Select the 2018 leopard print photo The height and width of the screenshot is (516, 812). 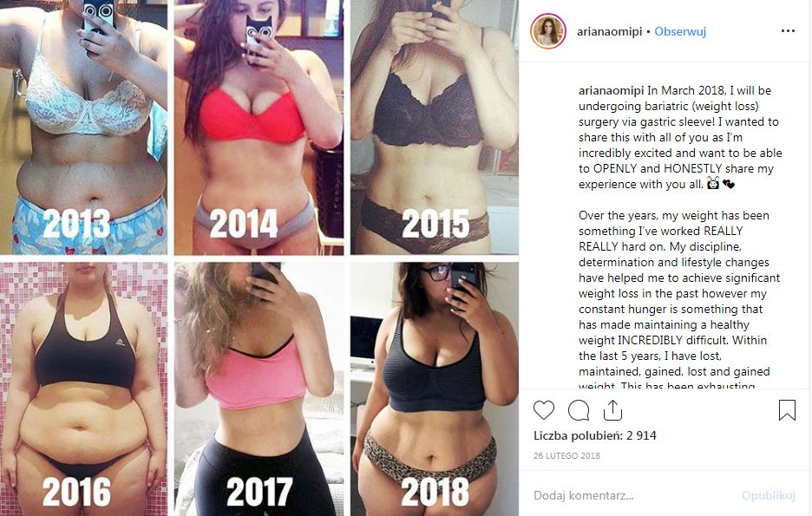point(435,389)
